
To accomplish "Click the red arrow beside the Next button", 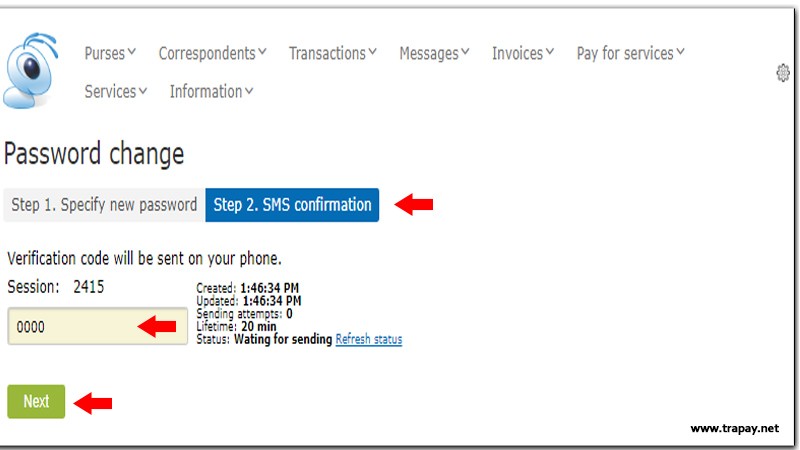I will click(93, 403).
